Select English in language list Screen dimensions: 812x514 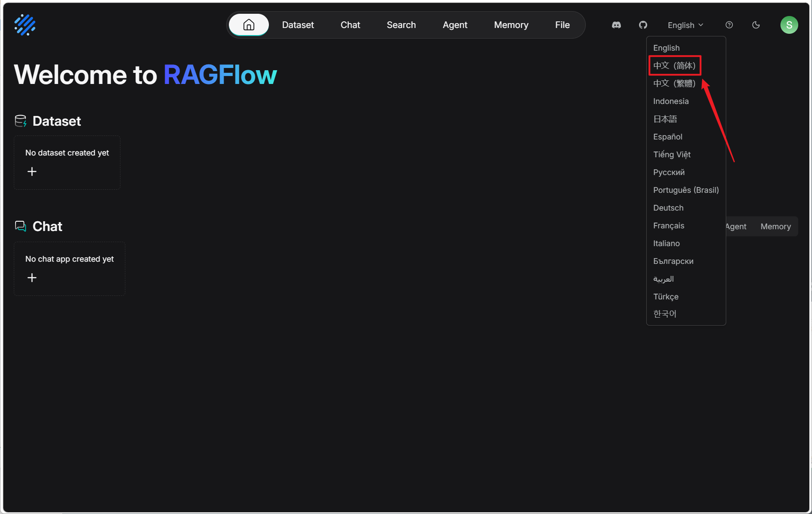[686, 48]
